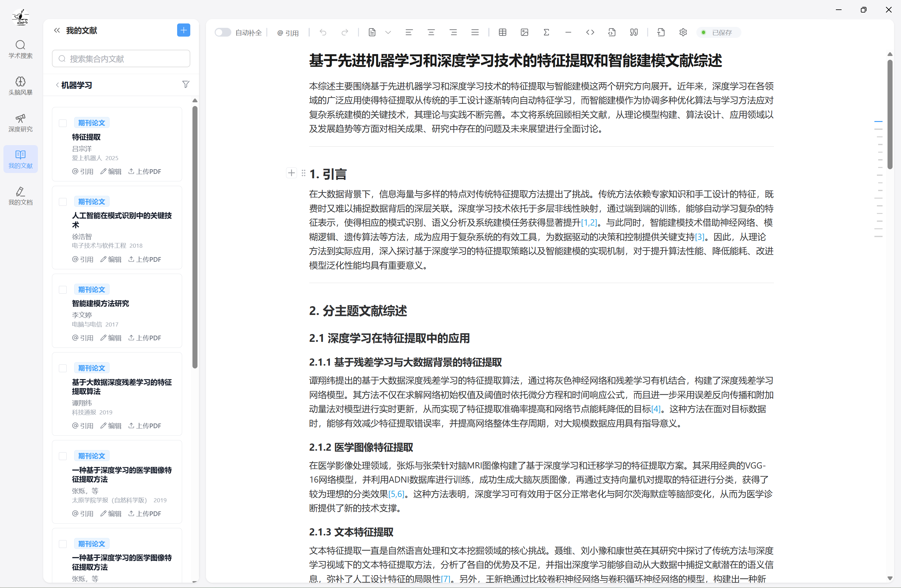901x588 pixels.
Task: Switch to 深度研究 in the sidebar
Action: point(20,123)
